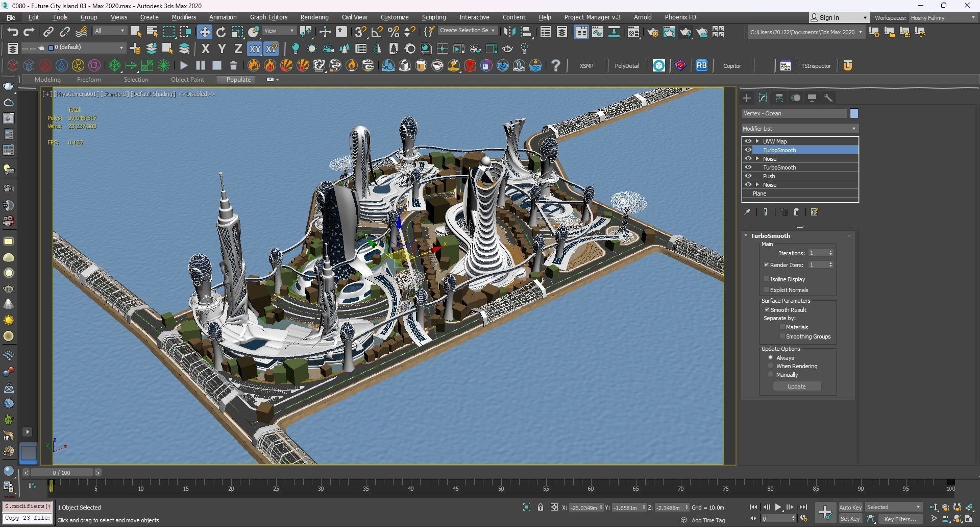Click the RB toolbar icon
The width and height of the screenshot is (980, 531).
[x=702, y=65]
